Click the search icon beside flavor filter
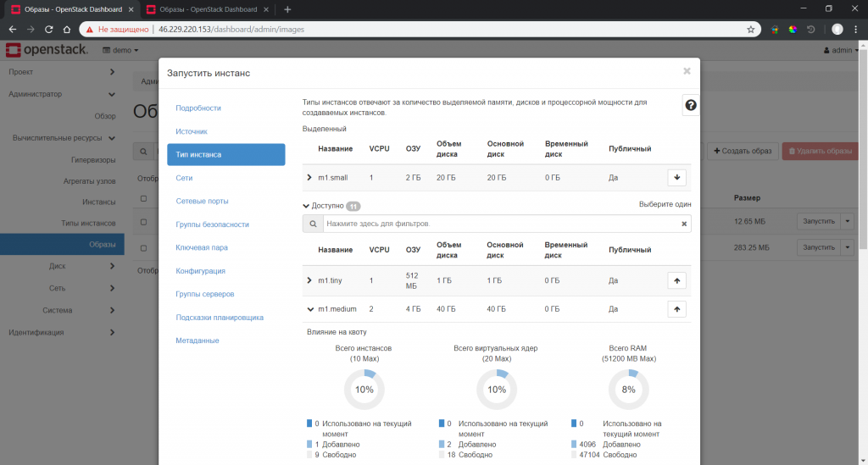868x465 pixels. point(313,224)
